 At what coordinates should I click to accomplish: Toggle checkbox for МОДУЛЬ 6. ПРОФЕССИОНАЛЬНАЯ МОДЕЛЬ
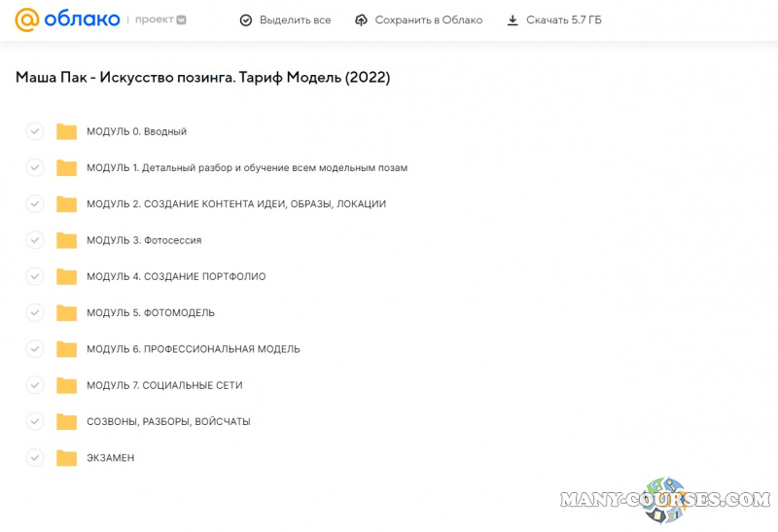pyautogui.click(x=35, y=349)
